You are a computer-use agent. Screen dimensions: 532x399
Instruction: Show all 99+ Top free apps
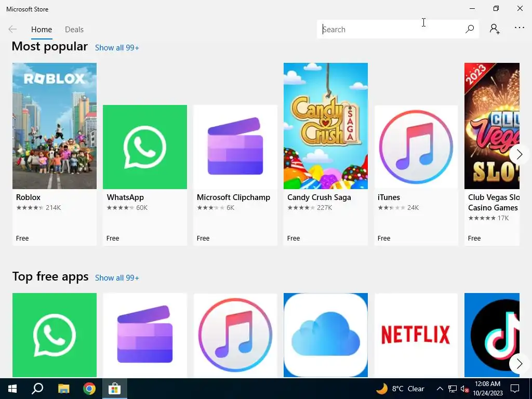click(x=117, y=278)
